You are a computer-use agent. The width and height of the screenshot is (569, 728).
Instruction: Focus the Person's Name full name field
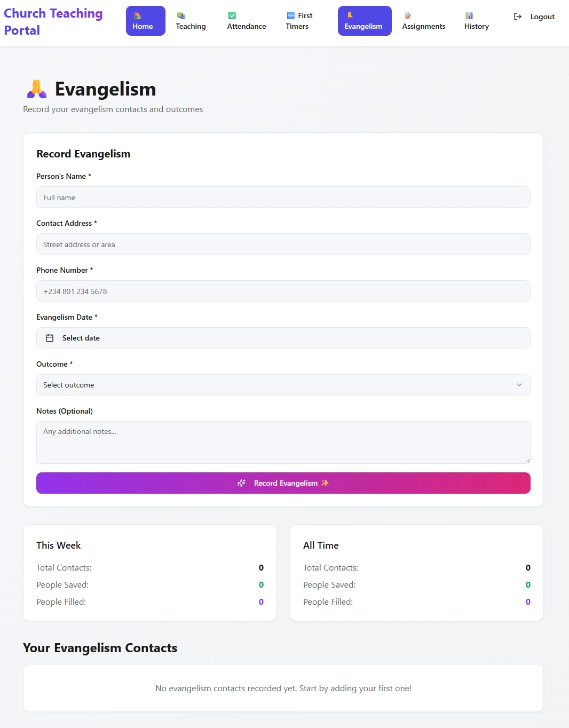283,197
